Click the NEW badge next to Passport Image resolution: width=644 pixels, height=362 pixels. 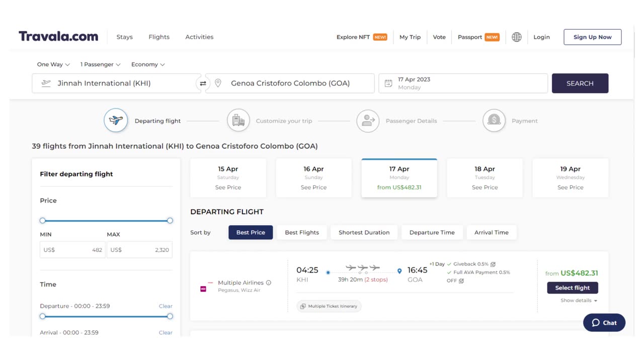[x=492, y=37]
